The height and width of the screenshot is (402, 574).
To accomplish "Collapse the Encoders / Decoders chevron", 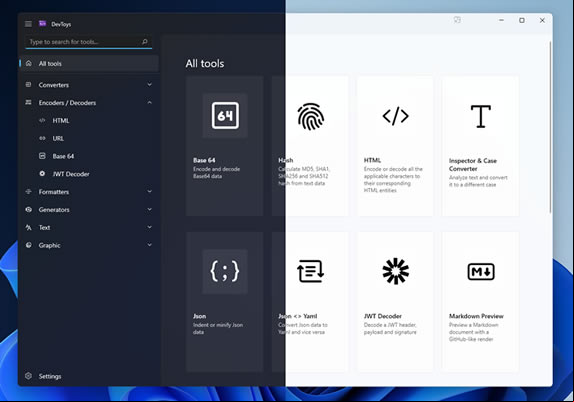I will click(149, 103).
